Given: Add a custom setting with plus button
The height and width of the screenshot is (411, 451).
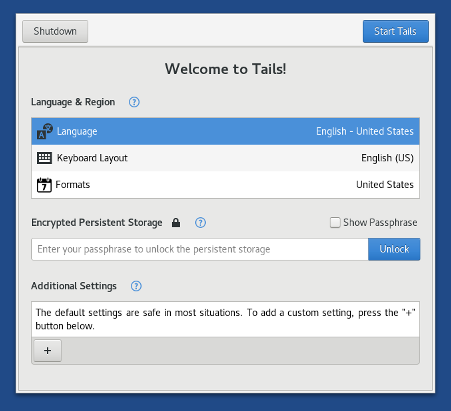Looking at the screenshot, I should tap(48, 350).
